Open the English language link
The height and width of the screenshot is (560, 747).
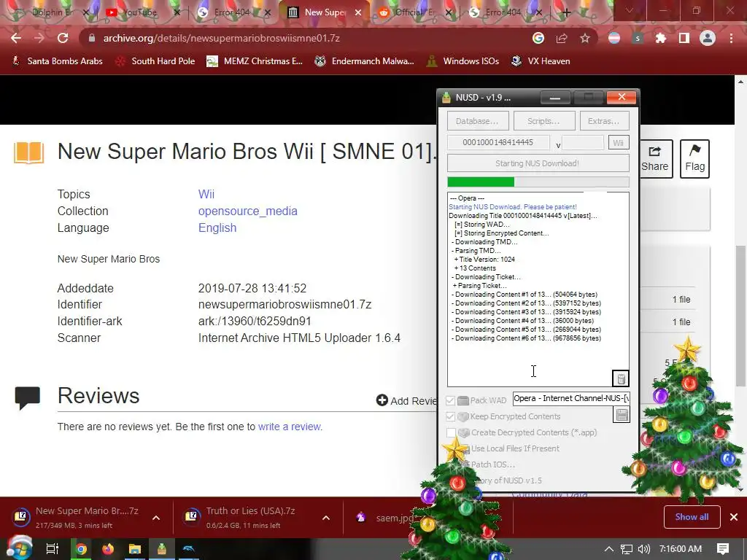click(x=217, y=227)
